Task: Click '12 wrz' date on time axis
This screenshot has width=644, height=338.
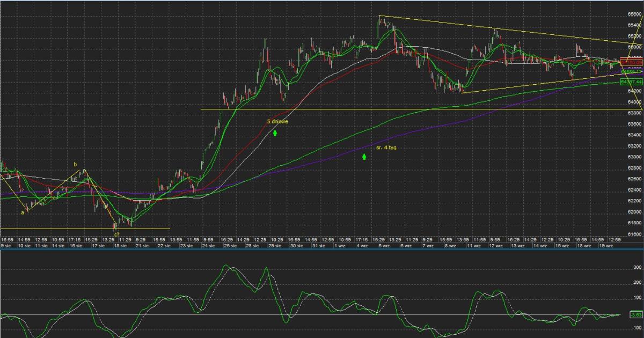Action: 495,245
